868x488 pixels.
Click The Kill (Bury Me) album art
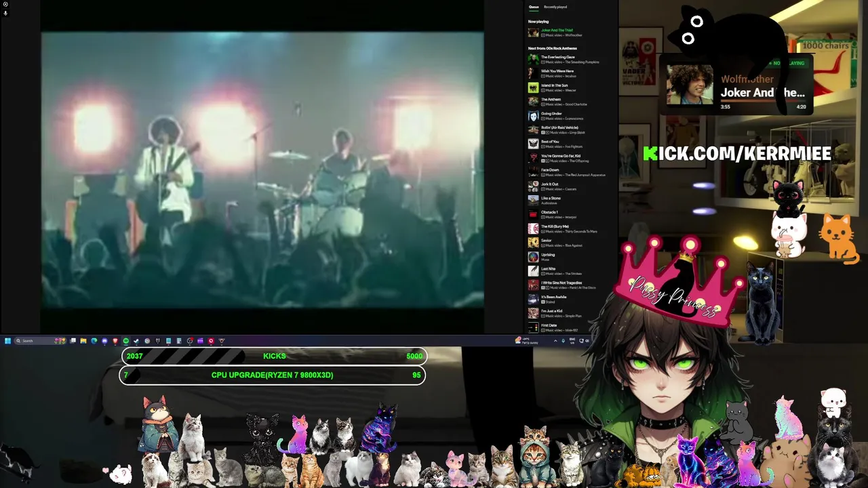(533, 228)
